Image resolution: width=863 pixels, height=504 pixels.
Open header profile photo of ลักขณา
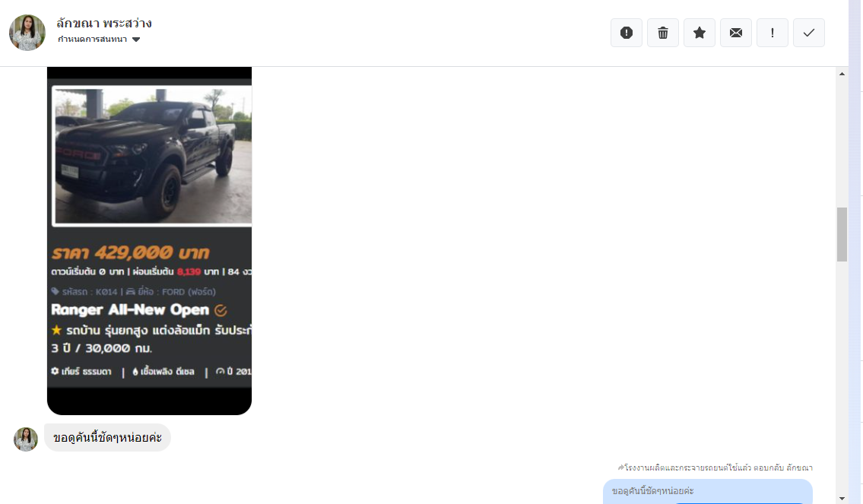tap(27, 33)
